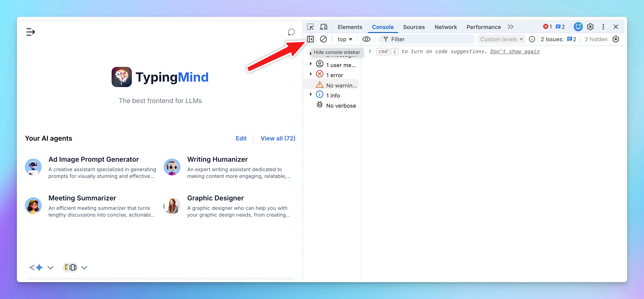This screenshot has height=299, width=644.
Task: Select 'No warnin...' row text in sidebar
Action: (341, 85)
